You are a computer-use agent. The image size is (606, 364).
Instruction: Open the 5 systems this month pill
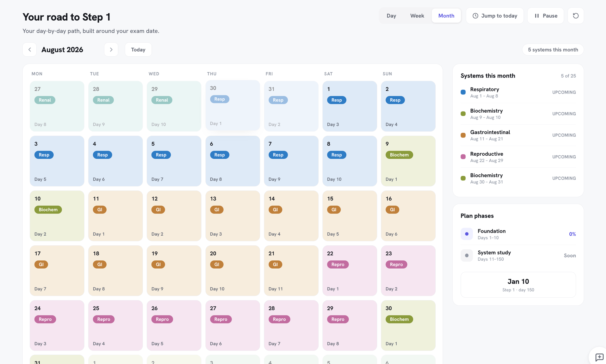553,50
